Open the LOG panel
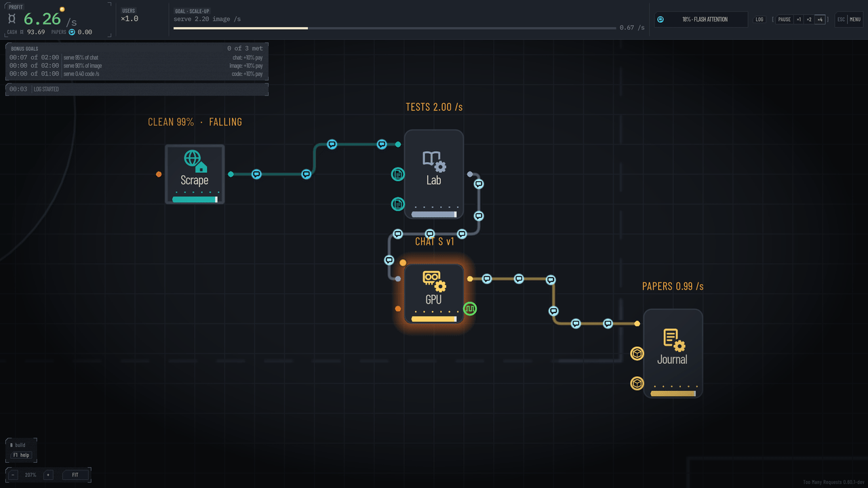 pos(760,20)
